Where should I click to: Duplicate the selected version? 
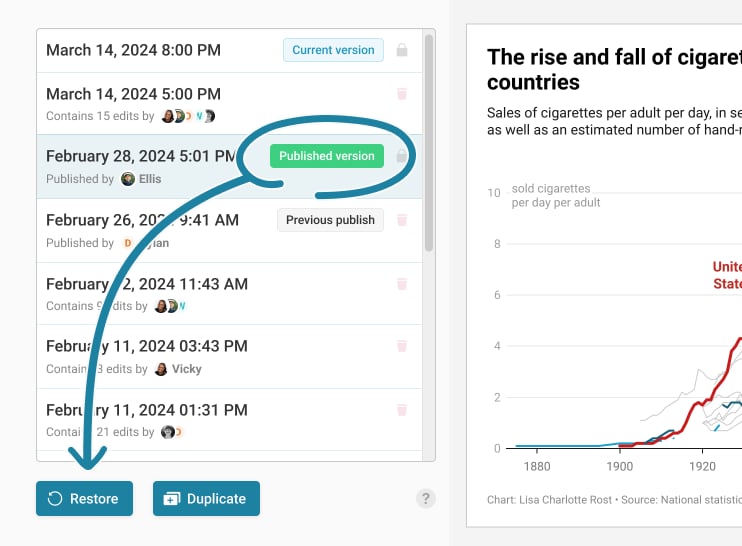tap(206, 499)
